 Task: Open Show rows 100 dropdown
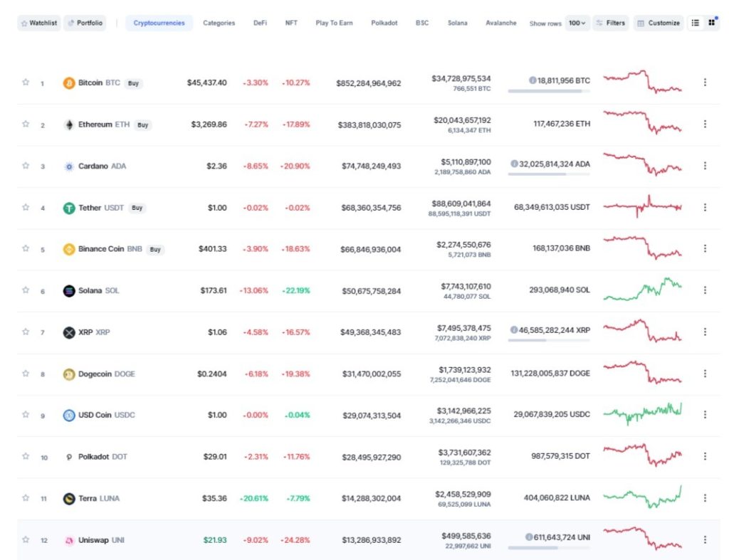[577, 23]
